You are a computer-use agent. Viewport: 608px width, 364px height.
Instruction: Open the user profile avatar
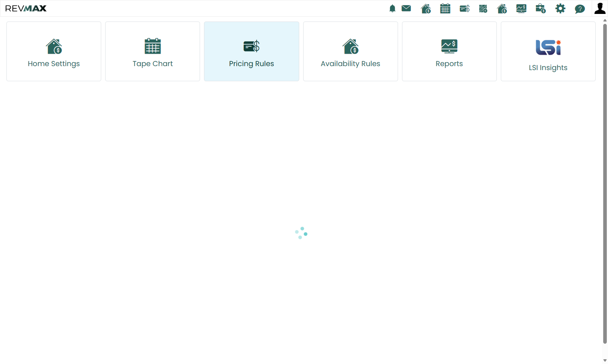coord(600,8)
